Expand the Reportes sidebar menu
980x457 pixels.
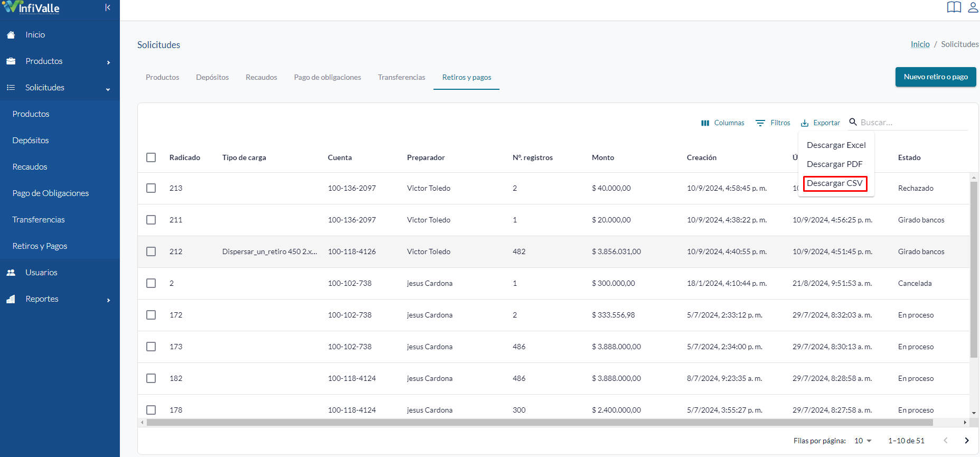60,299
